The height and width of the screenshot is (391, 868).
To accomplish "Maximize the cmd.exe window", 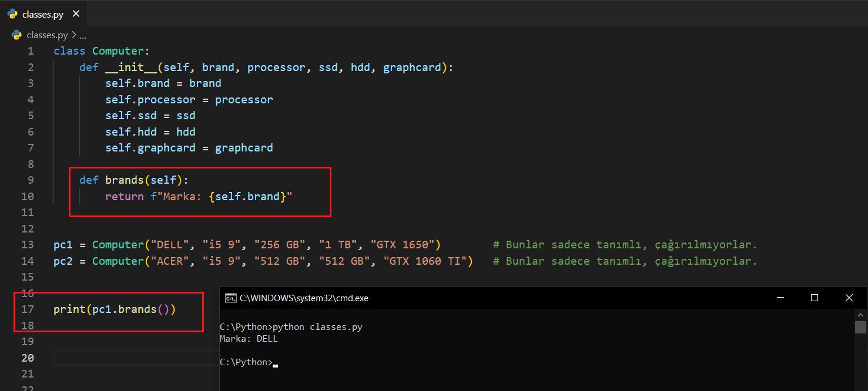I will click(814, 298).
